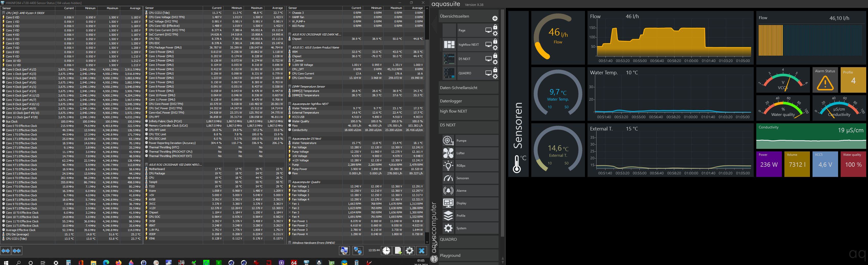The width and height of the screenshot is (868, 265).
Task: Click the Profile 4 tile
Action: 853,80
